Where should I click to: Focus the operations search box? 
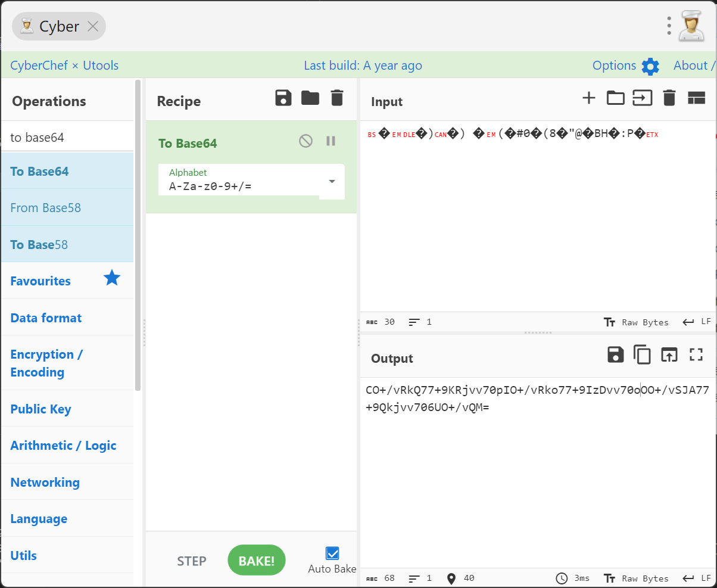67,137
